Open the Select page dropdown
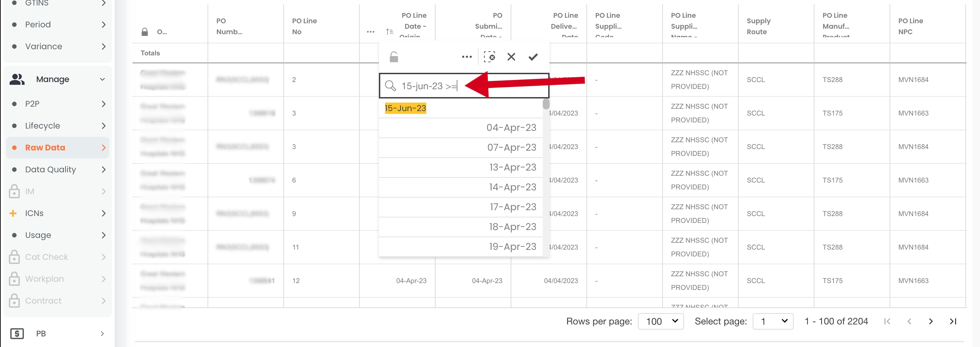 [773, 321]
